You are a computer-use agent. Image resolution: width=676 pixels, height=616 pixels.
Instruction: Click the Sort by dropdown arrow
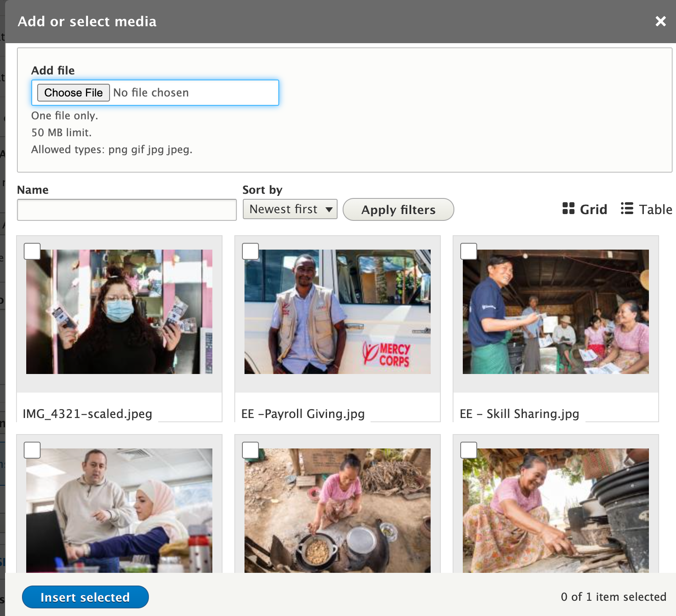click(329, 209)
